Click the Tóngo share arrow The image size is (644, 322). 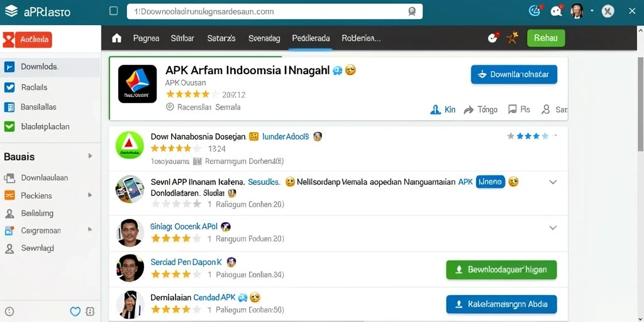coord(469,109)
